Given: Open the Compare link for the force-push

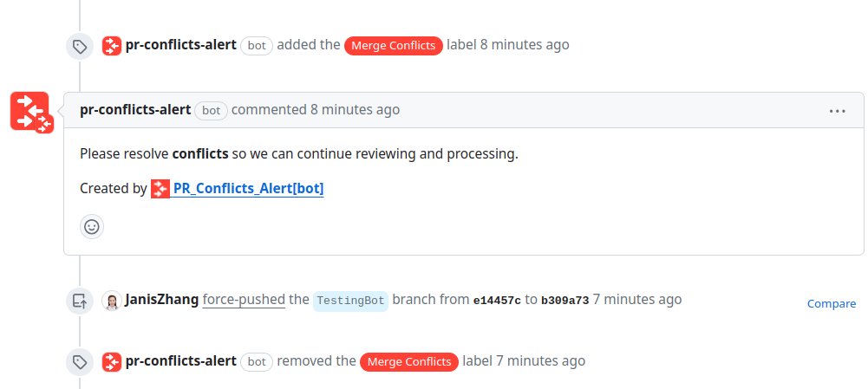Looking at the screenshot, I should (x=831, y=303).
